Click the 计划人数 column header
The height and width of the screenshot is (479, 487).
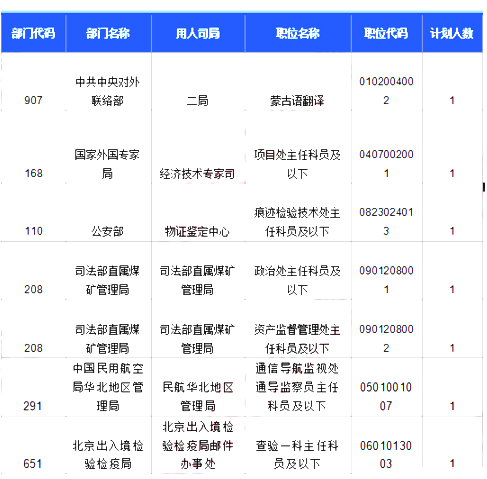click(452, 33)
